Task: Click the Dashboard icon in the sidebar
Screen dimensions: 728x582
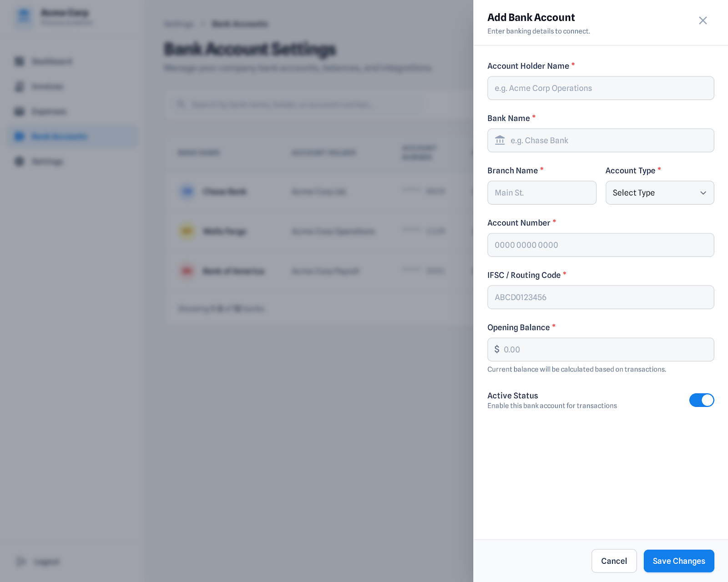Action: click(20, 61)
